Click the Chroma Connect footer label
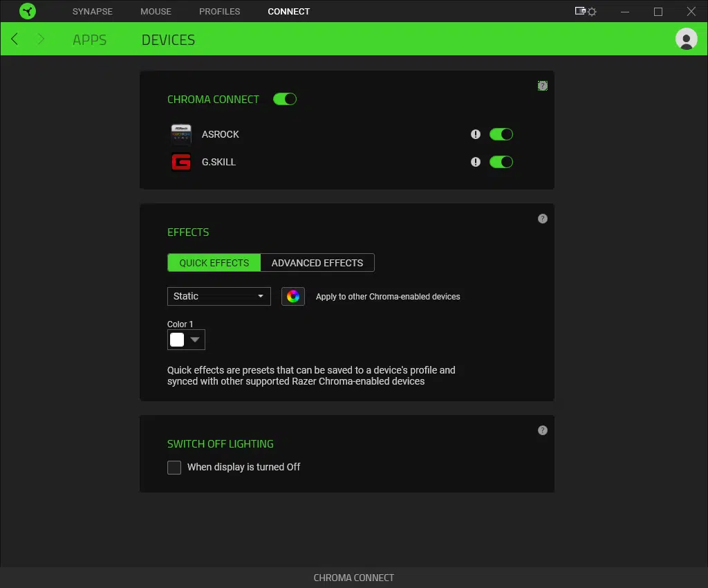Viewport: 708px width, 588px height. 353,578
